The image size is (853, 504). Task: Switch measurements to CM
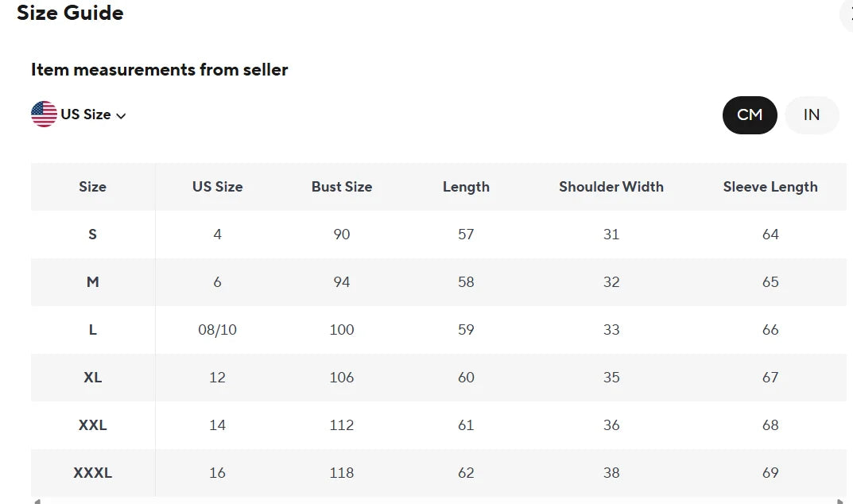pos(749,114)
